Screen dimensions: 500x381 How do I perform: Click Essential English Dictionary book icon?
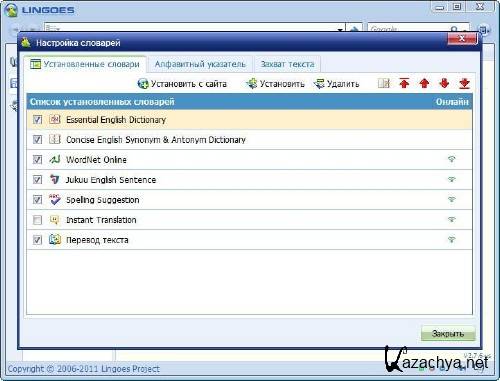pos(55,119)
